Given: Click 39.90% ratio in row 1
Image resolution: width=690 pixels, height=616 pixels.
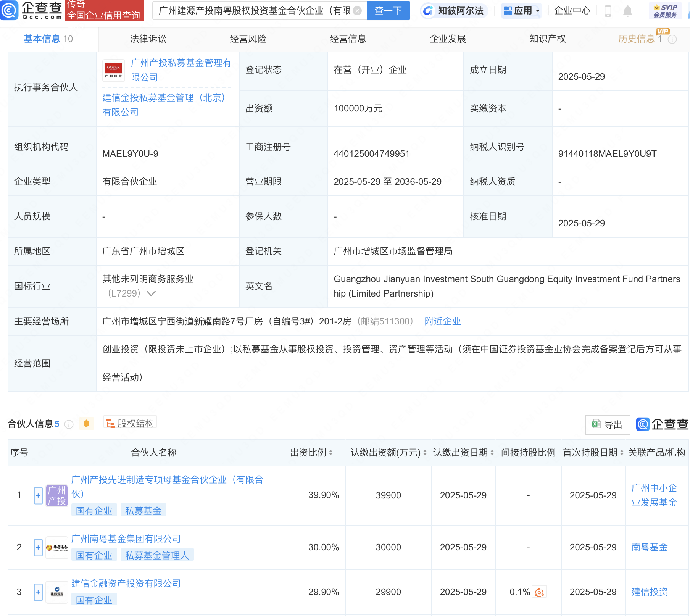Looking at the screenshot, I should click(324, 495).
